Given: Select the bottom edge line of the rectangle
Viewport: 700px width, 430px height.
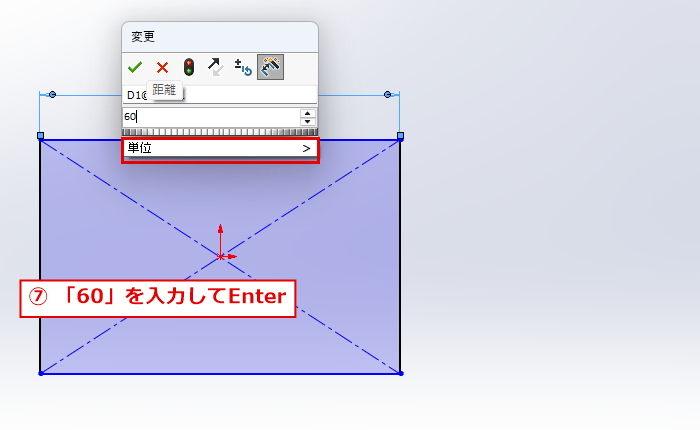Looking at the screenshot, I should point(221,374).
